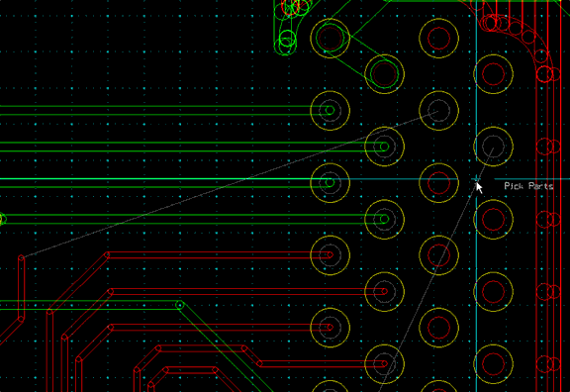The width and height of the screenshot is (570, 392).
Task: Click the second green-ringed pad connected by diagonal lines
Action: tap(385, 74)
